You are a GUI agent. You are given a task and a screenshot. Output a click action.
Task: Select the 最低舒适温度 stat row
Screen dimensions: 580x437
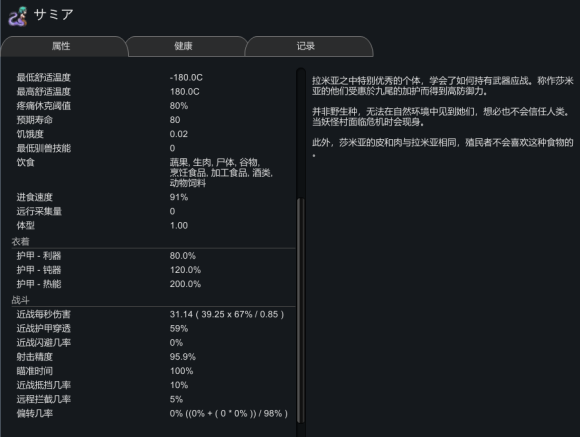pos(154,77)
